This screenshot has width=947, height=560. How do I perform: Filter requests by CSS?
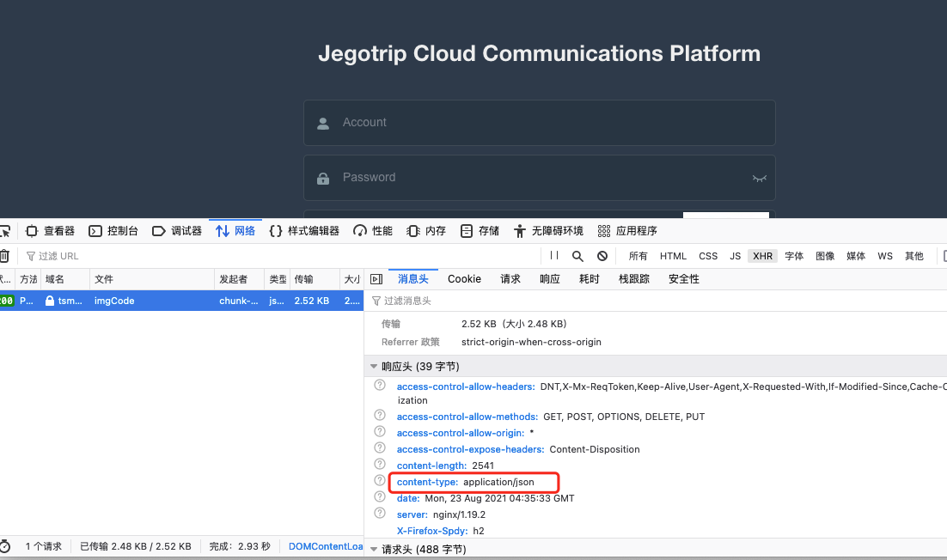[x=708, y=256]
